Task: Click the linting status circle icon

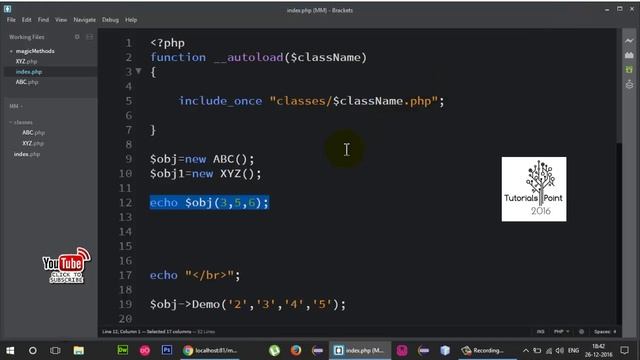Action: point(581,331)
